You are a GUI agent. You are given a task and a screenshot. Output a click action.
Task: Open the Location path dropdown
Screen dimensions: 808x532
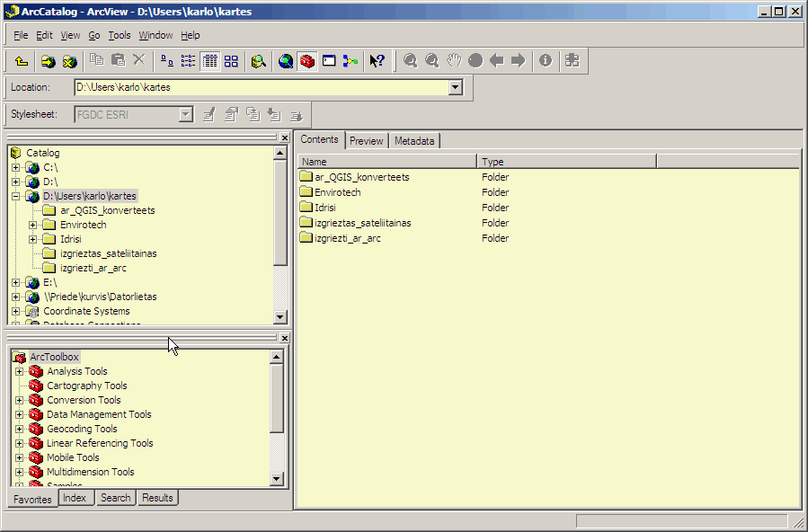[x=455, y=87]
